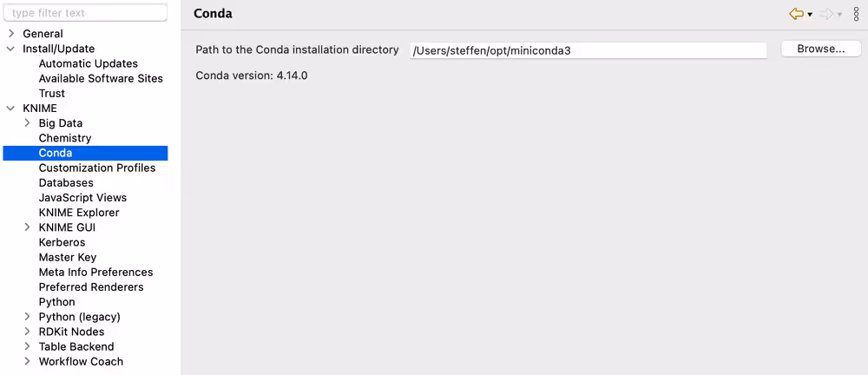This screenshot has width=868, height=375.
Task: Expand the RDKit Nodes entry
Action: click(27, 332)
